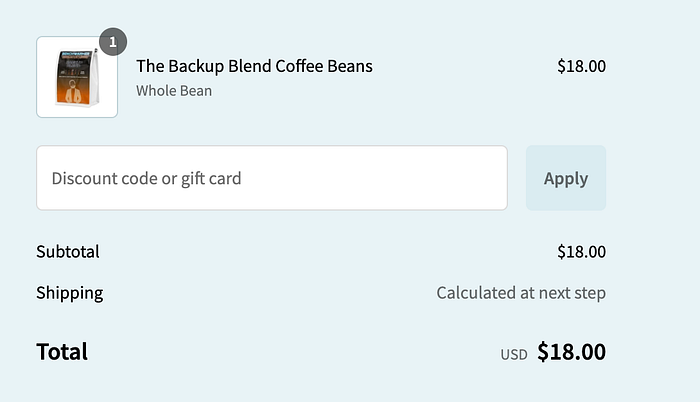
Task: Click the quantity badge showing 1
Action: [x=113, y=42]
